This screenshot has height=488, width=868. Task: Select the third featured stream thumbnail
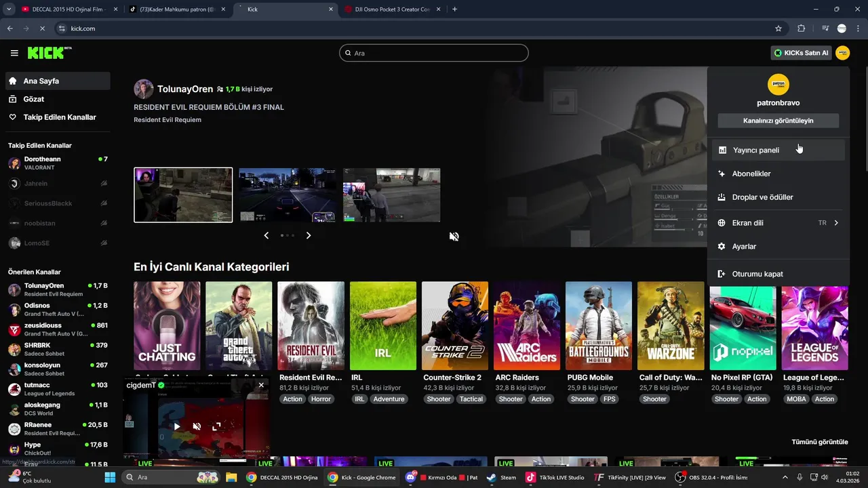[392, 195]
